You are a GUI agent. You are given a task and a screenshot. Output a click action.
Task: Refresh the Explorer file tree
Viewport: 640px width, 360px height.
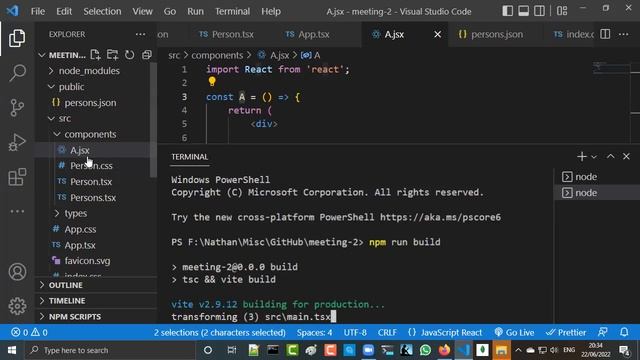pyautogui.click(x=129, y=55)
